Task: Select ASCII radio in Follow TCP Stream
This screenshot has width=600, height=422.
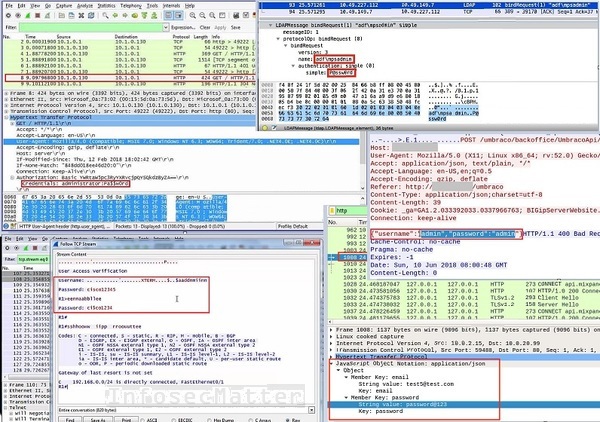Action: click(x=144, y=420)
